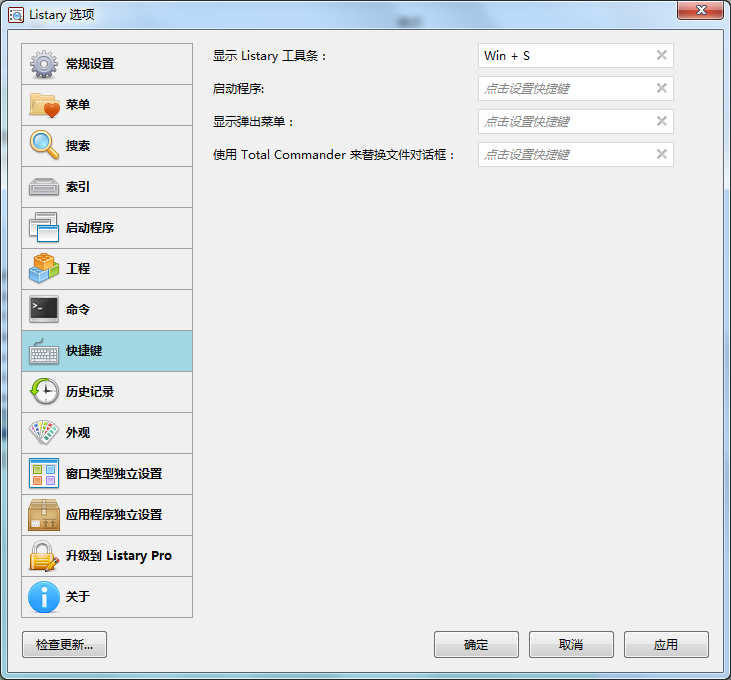Open the 常规设置 settings page
This screenshot has width=731, height=680.
coord(107,64)
